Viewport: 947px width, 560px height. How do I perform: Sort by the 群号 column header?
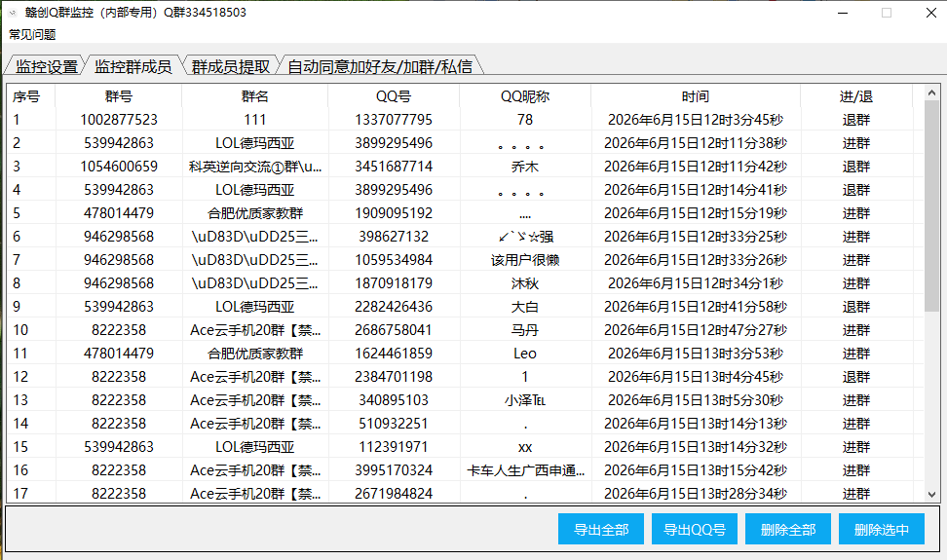tap(119, 96)
